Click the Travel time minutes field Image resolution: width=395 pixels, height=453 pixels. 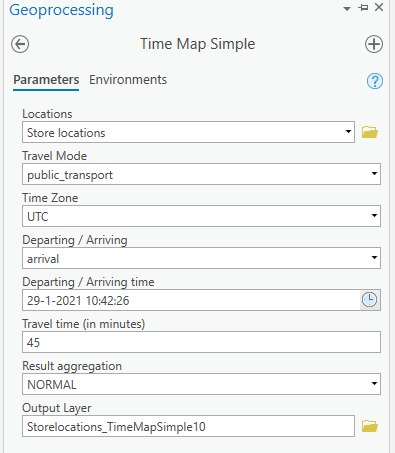[x=201, y=342]
